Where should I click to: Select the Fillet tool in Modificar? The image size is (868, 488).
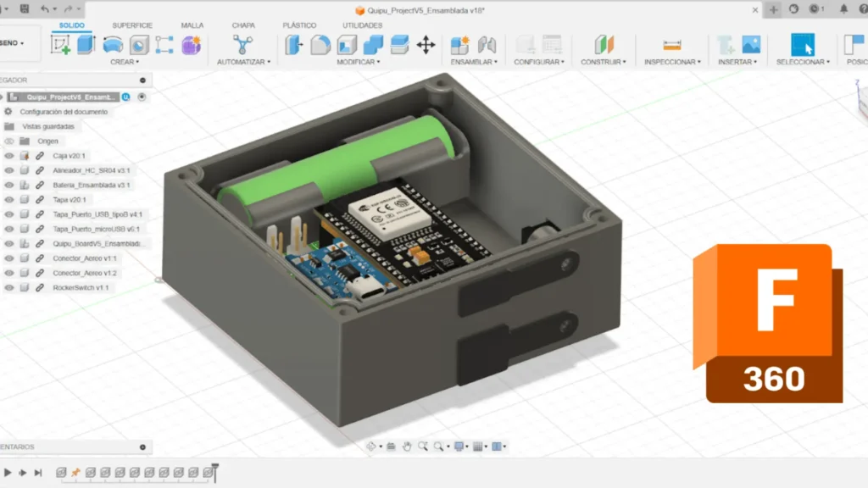click(320, 45)
